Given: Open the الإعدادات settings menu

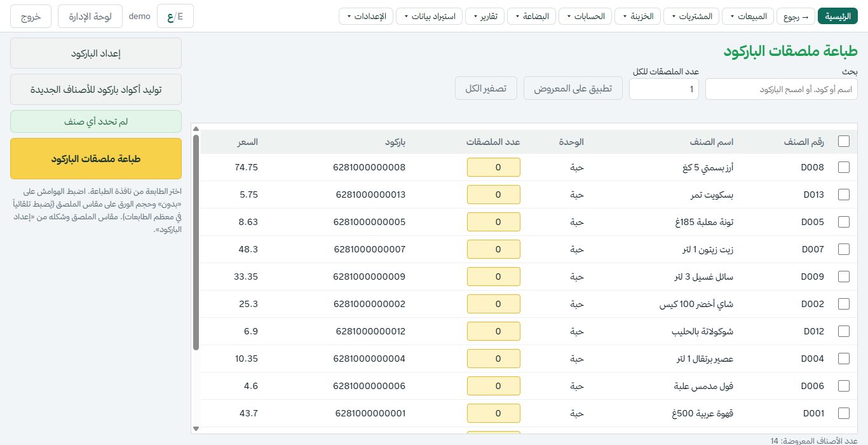Looking at the screenshot, I should (366, 17).
